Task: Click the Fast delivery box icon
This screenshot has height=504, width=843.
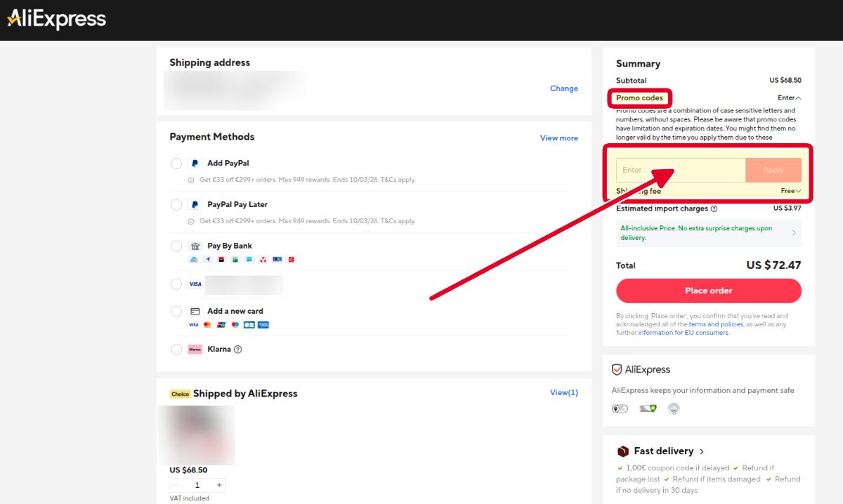Action: (622, 451)
